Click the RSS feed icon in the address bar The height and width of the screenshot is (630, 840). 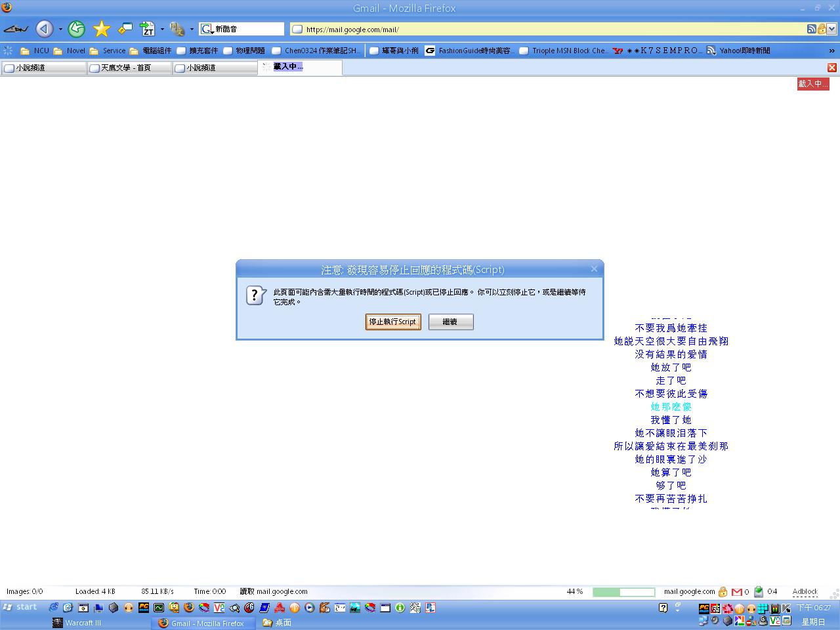point(812,29)
